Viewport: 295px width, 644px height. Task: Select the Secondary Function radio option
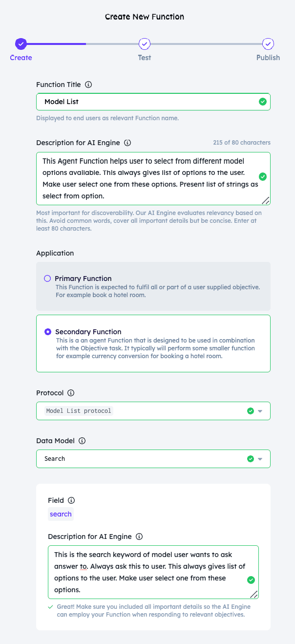coord(48,332)
